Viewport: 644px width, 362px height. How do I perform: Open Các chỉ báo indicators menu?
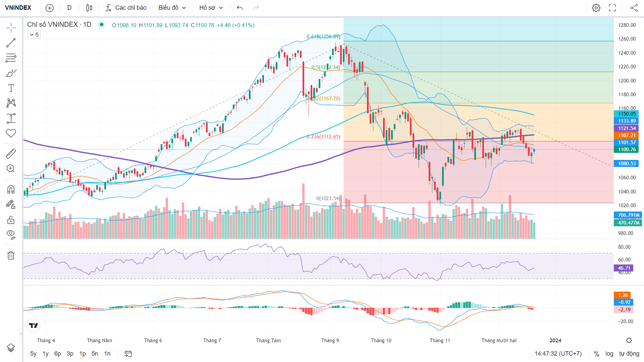click(126, 8)
